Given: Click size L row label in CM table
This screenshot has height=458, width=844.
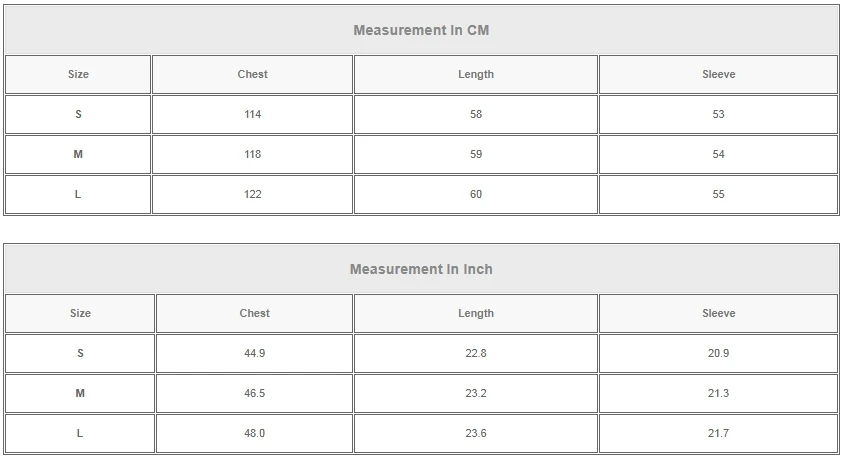Looking at the screenshot, I should 78,194.
